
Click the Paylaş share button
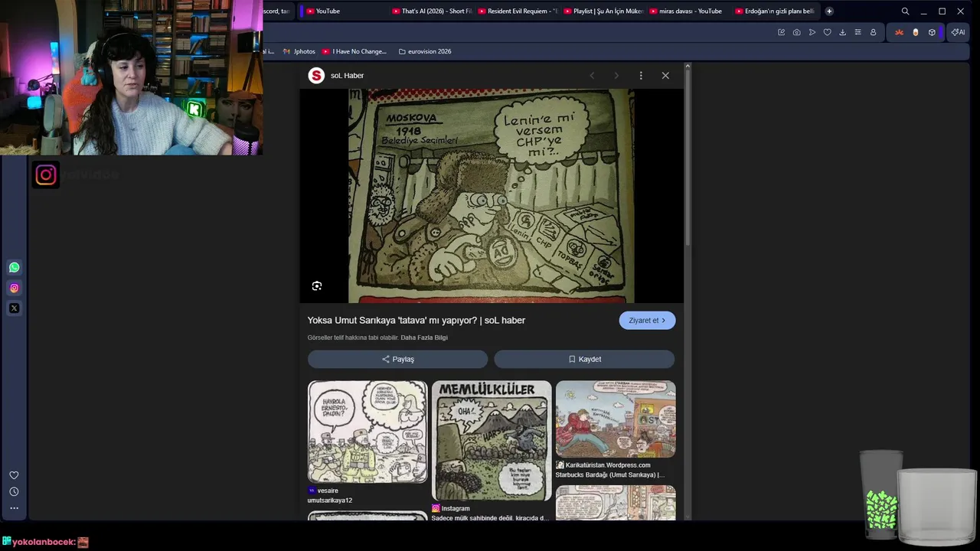point(397,359)
